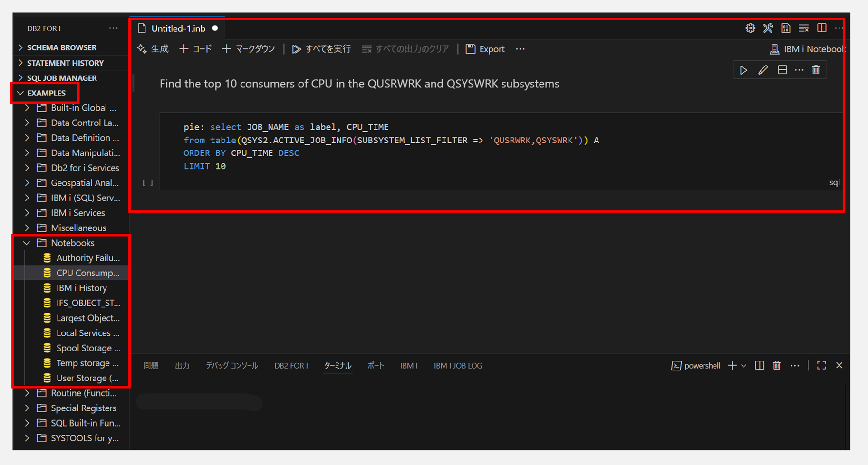This screenshot has width=868, height=465.
Task: Click the 生成 generate button
Action: [153, 49]
